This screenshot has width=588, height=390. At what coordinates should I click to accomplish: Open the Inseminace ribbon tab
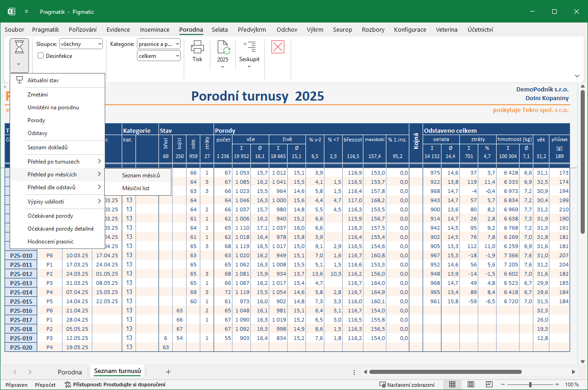click(155, 30)
